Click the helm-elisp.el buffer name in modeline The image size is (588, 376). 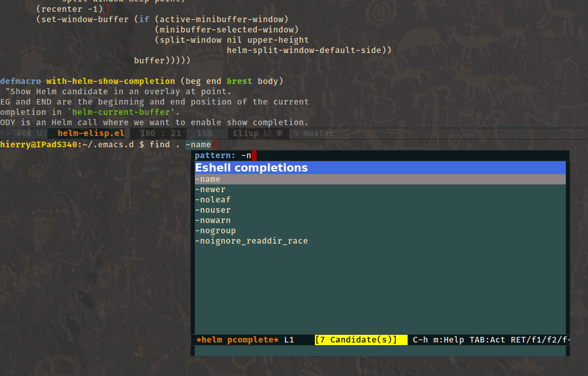coord(91,133)
